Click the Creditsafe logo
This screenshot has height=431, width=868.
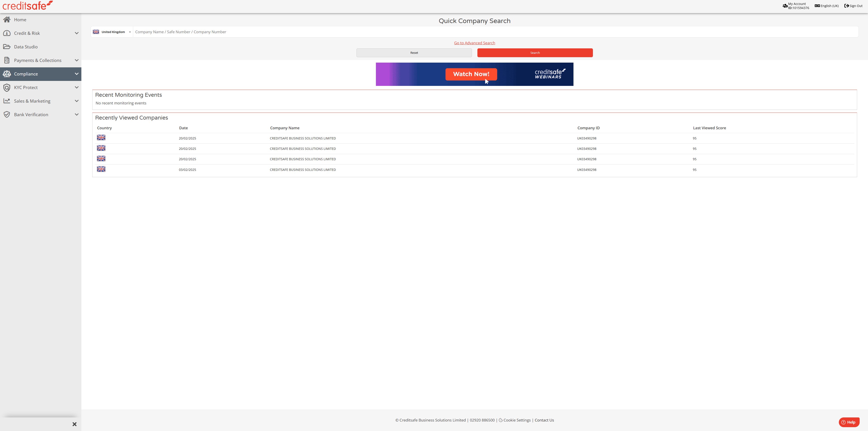click(x=28, y=5)
